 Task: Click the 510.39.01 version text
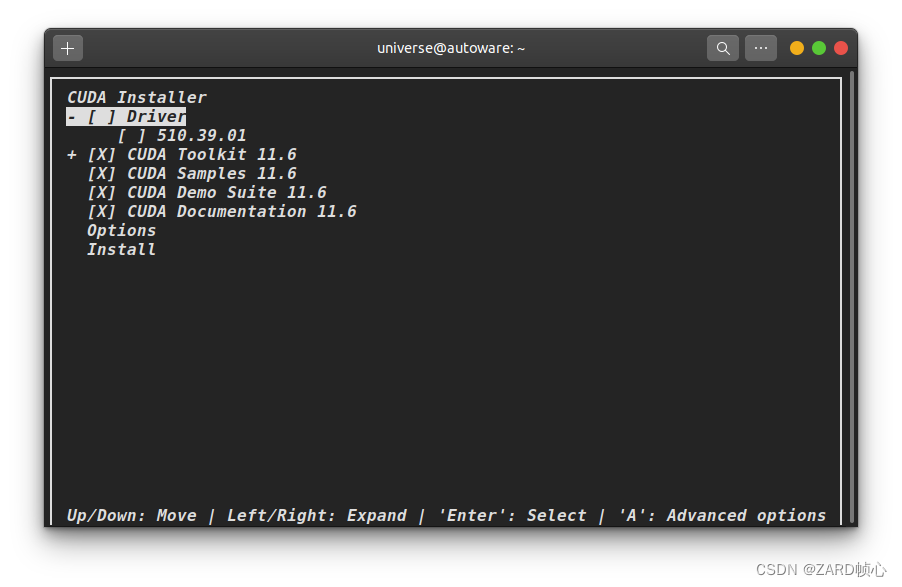point(201,136)
